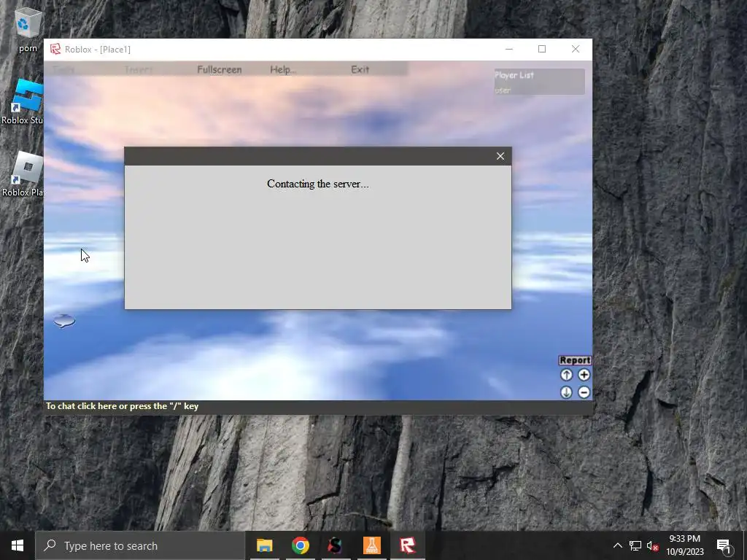The height and width of the screenshot is (560, 747).
Task: Minimize the Roblox window
Action: click(508, 49)
